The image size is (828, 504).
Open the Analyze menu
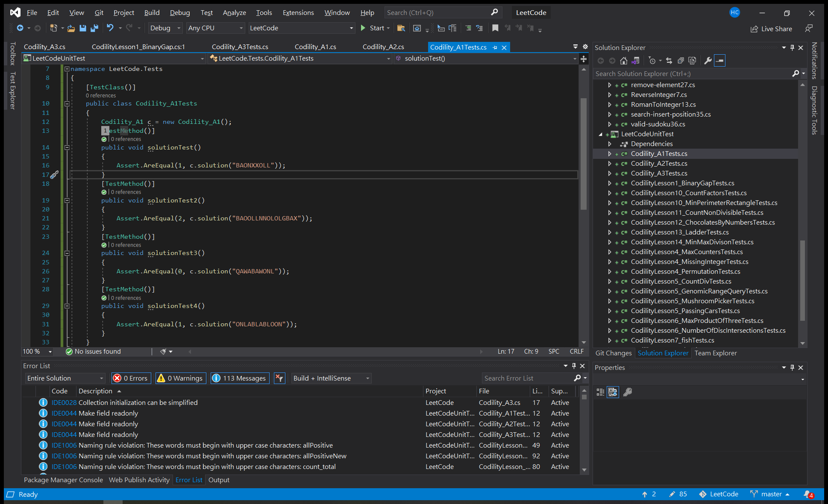point(234,13)
